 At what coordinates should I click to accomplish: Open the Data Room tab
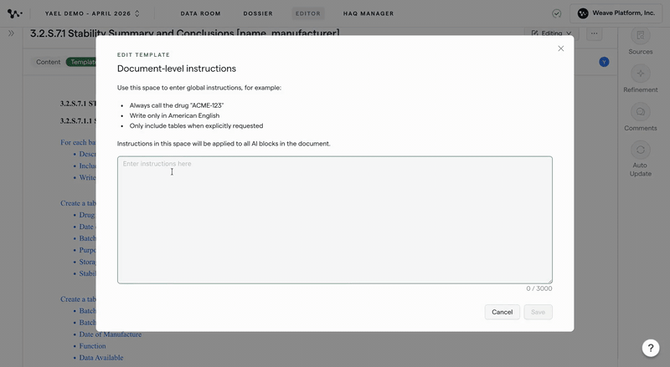200,14
